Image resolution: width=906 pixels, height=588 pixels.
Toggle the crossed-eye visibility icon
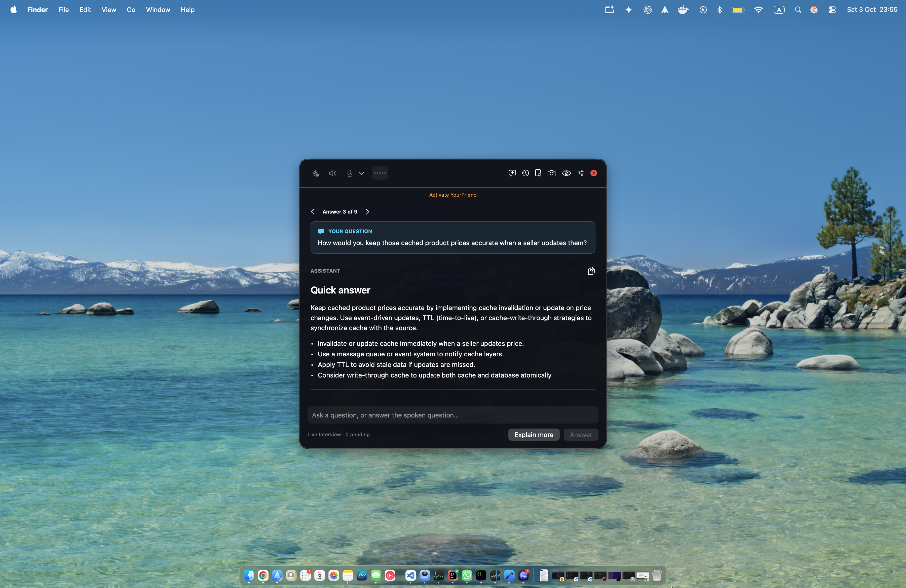(567, 173)
